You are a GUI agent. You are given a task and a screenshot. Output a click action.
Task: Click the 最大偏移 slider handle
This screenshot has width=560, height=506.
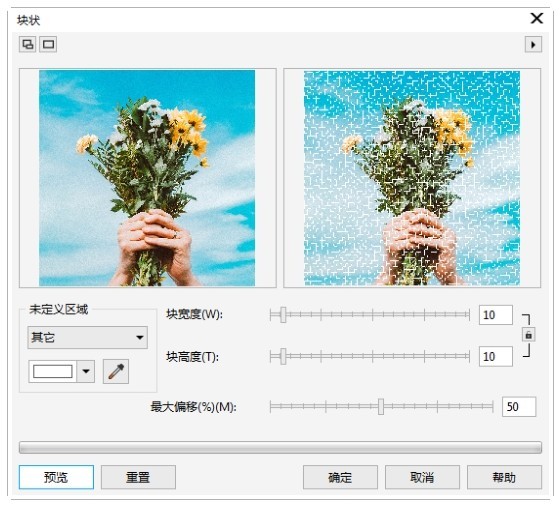381,406
